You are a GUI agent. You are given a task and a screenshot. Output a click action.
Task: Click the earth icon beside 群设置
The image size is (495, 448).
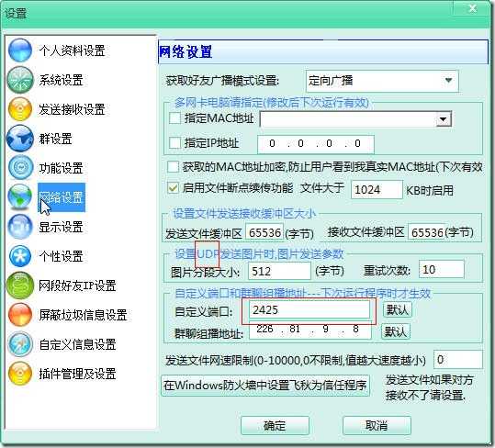20,139
